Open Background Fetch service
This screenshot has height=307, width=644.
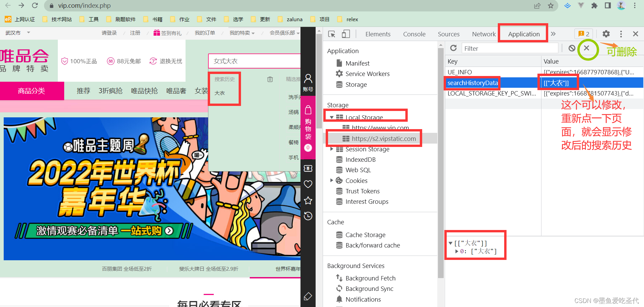point(370,278)
